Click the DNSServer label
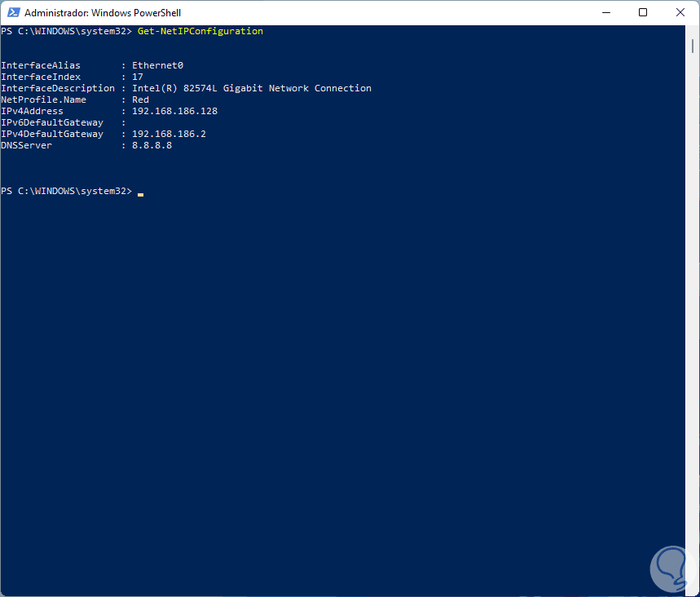This screenshot has width=700, height=597. pos(27,145)
